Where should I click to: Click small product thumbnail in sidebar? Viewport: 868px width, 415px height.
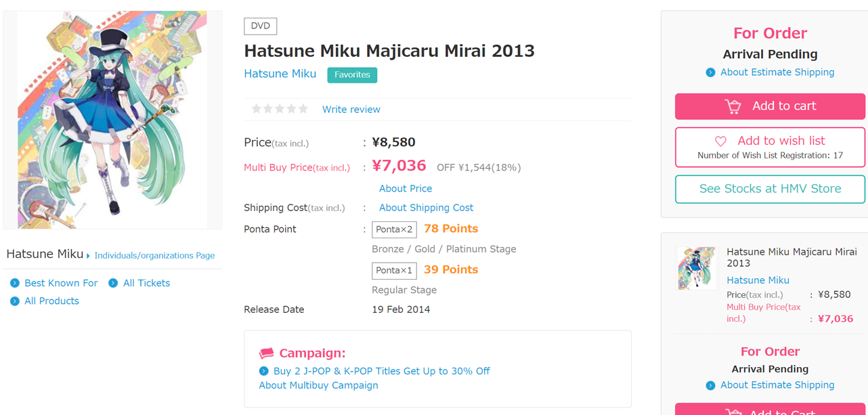pyautogui.click(x=696, y=268)
